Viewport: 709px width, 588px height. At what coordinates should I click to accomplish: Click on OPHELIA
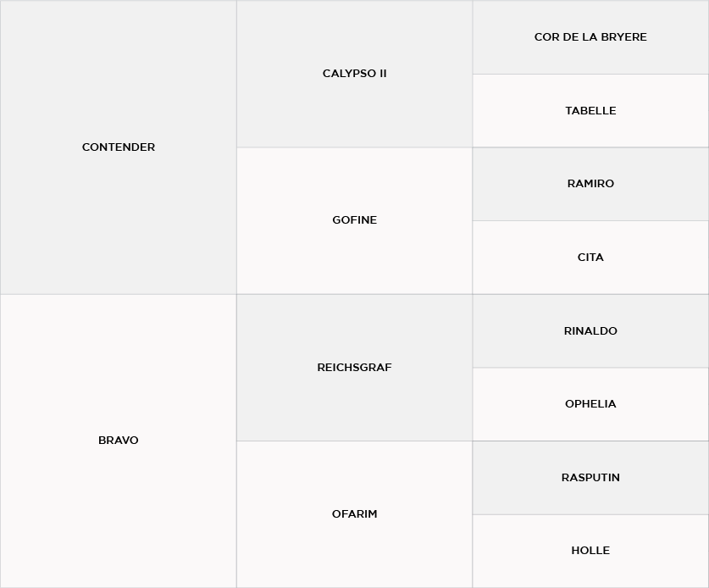(x=590, y=404)
